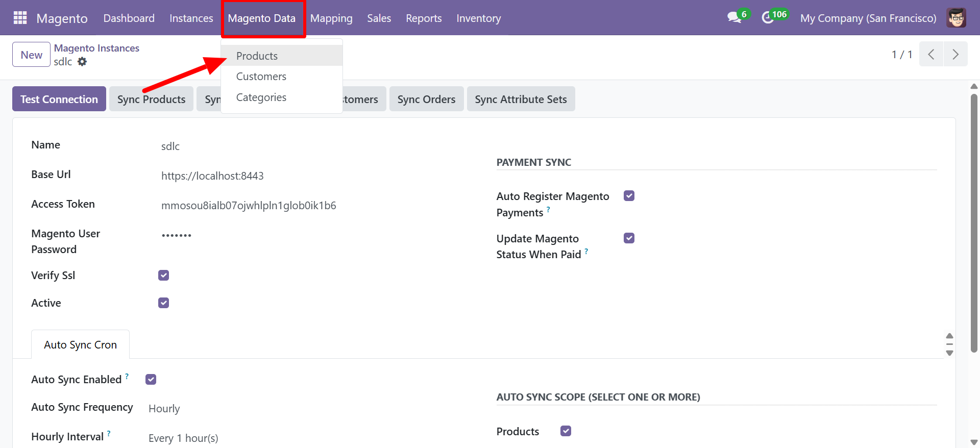Click the scrollbar up arrow at top right
980x448 pixels.
coord(974,86)
